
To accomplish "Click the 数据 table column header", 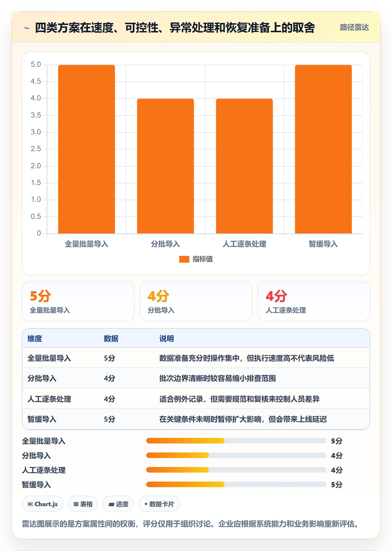I will [x=111, y=338].
